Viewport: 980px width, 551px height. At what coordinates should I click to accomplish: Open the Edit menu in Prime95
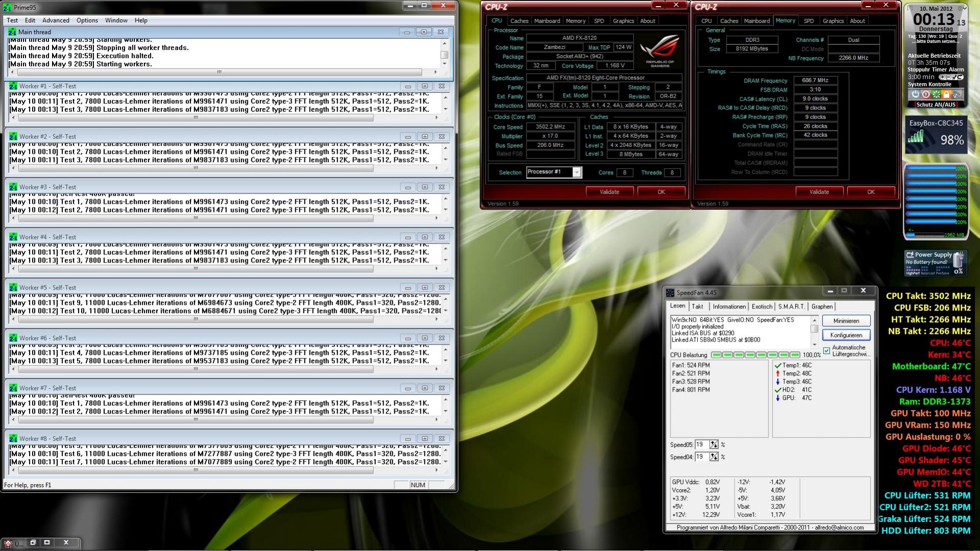[30, 20]
